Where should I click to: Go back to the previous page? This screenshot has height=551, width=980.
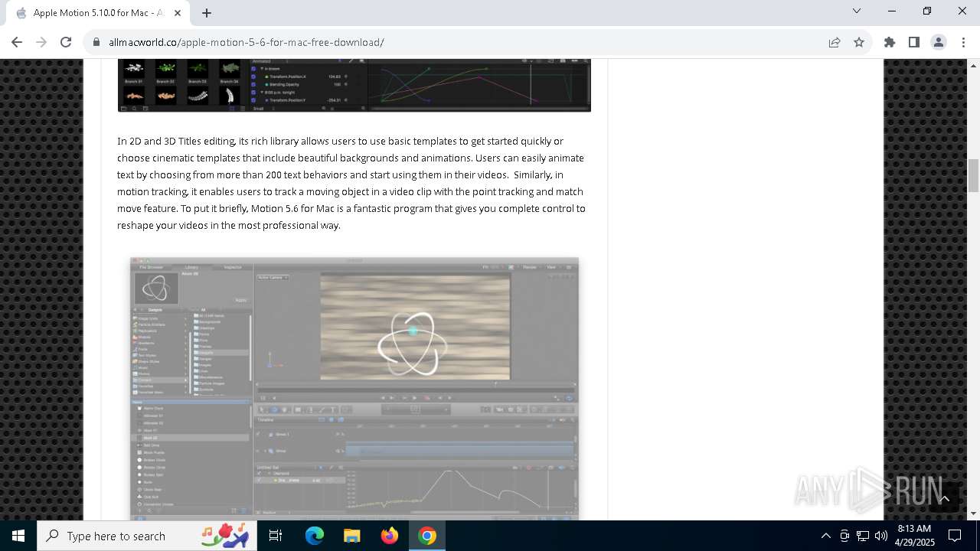pos(17,42)
